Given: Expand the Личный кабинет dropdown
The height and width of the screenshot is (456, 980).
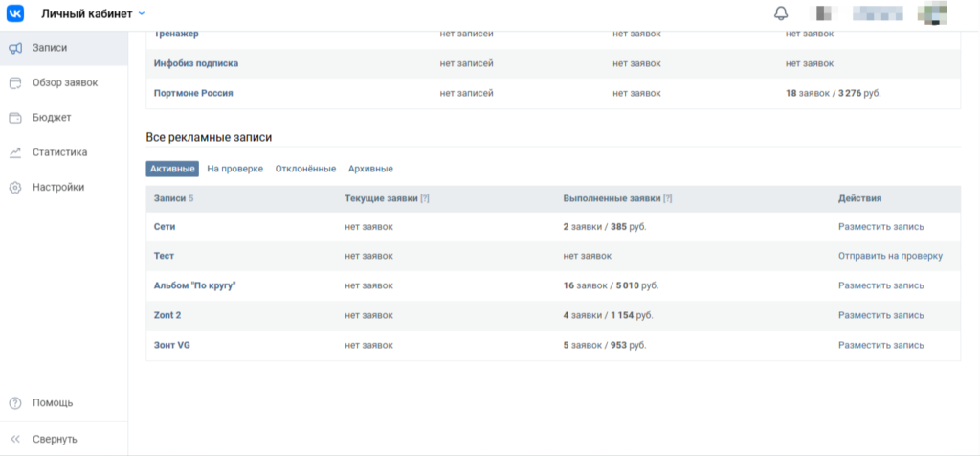Looking at the screenshot, I should pyautogui.click(x=142, y=13).
